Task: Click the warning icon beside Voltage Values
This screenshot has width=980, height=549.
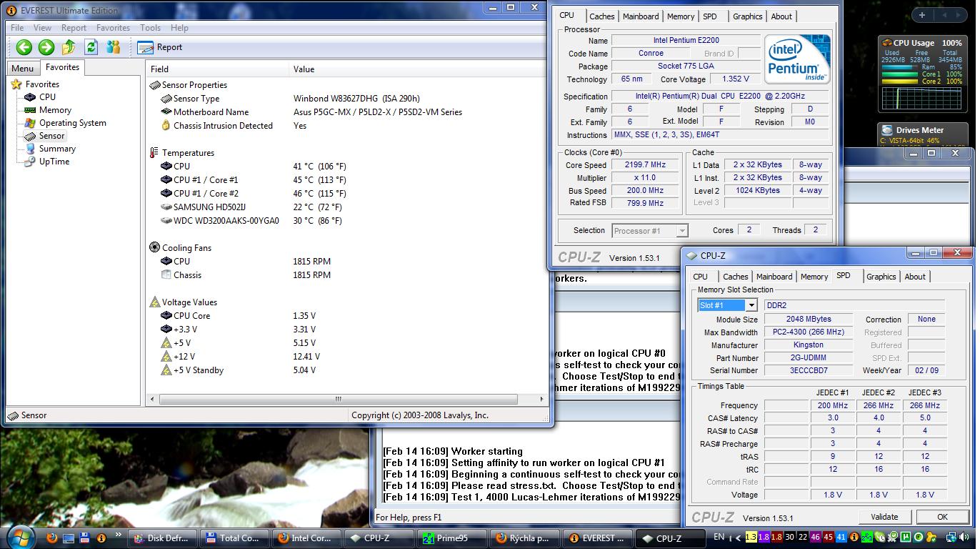Action: 155,302
